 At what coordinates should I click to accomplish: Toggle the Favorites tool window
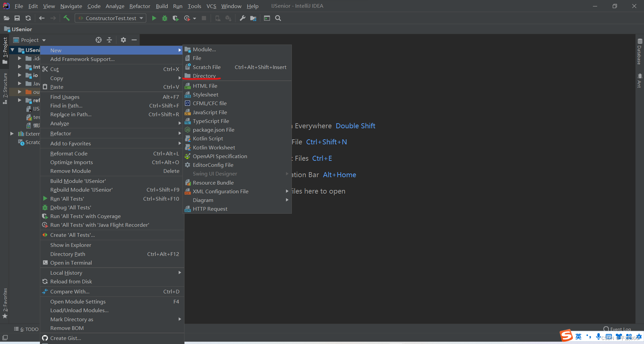point(5,301)
